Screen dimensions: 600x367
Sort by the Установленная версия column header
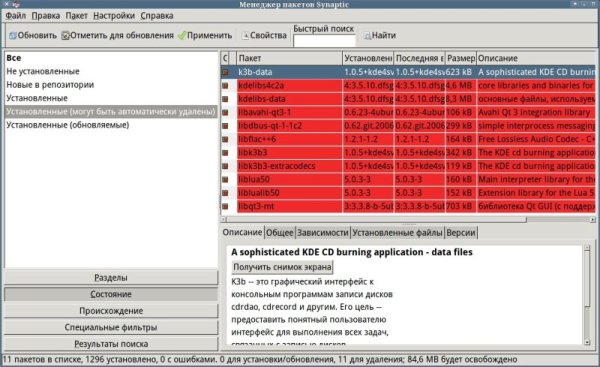(368, 58)
